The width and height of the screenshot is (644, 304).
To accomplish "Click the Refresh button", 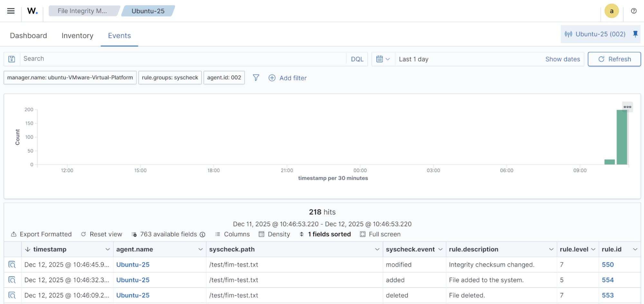I will [614, 59].
